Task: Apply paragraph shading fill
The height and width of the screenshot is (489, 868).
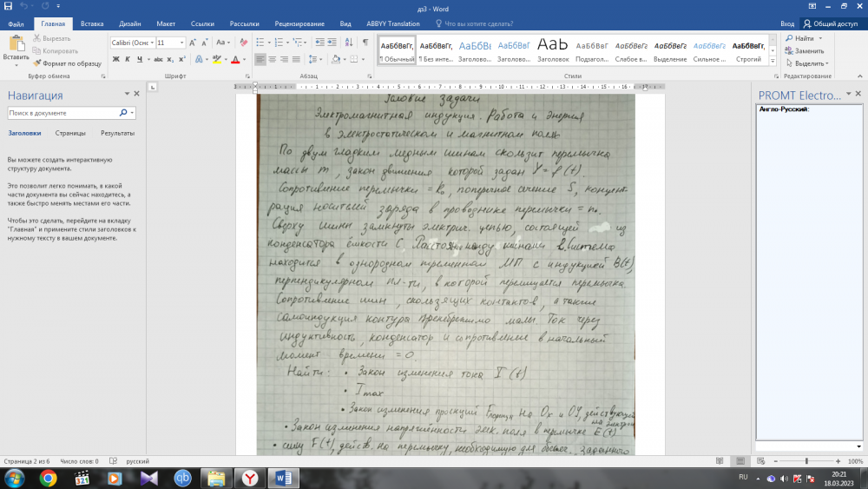Action: tap(335, 59)
